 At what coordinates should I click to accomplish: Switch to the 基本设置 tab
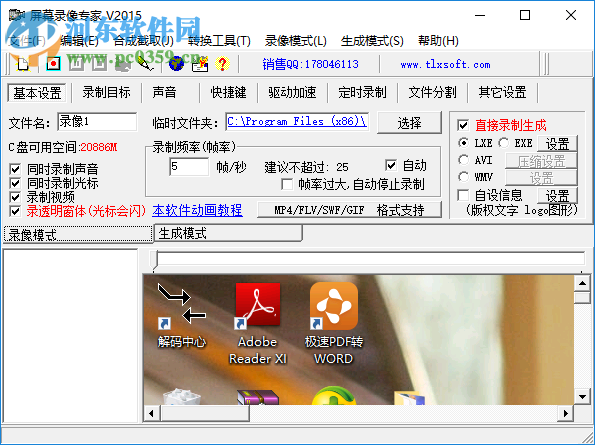(x=37, y=93)
